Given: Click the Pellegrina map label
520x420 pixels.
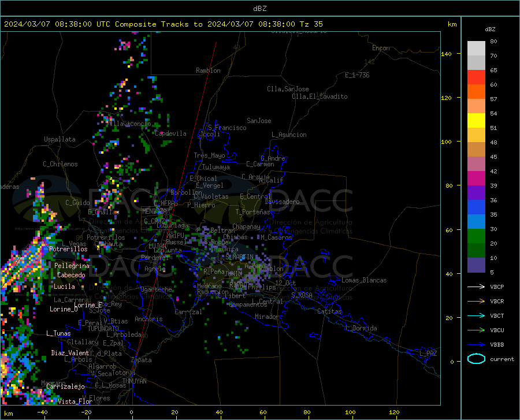Looking at the screenshot, I should tap(72, 266).
